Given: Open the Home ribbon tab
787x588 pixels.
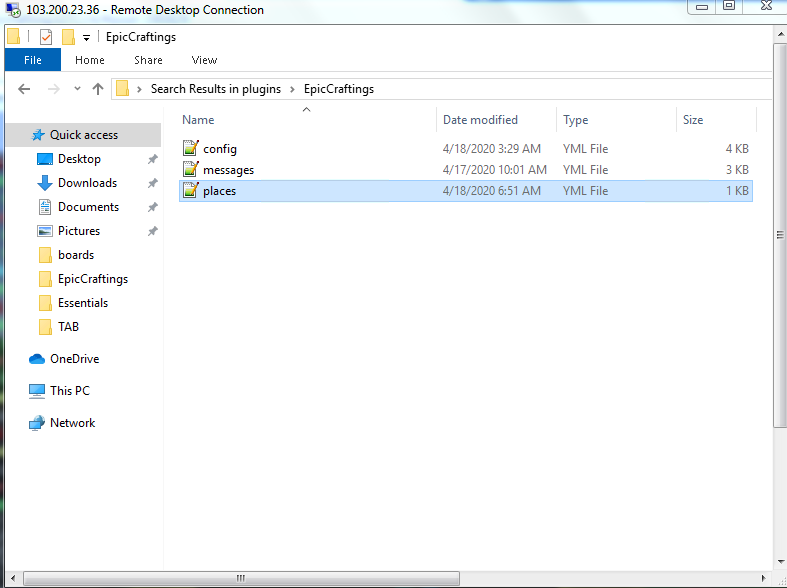Looking at the screenshot, I should click(90, 60).
